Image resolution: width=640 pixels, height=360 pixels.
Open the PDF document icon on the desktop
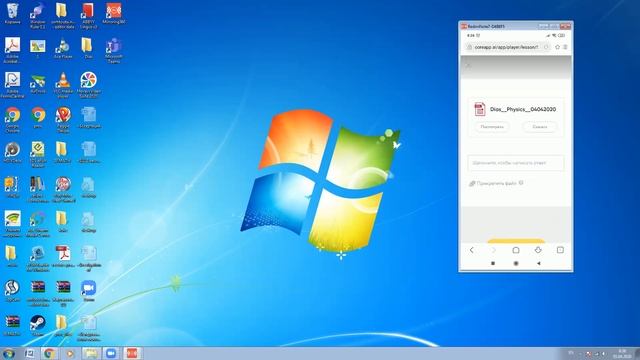[63, 256]
